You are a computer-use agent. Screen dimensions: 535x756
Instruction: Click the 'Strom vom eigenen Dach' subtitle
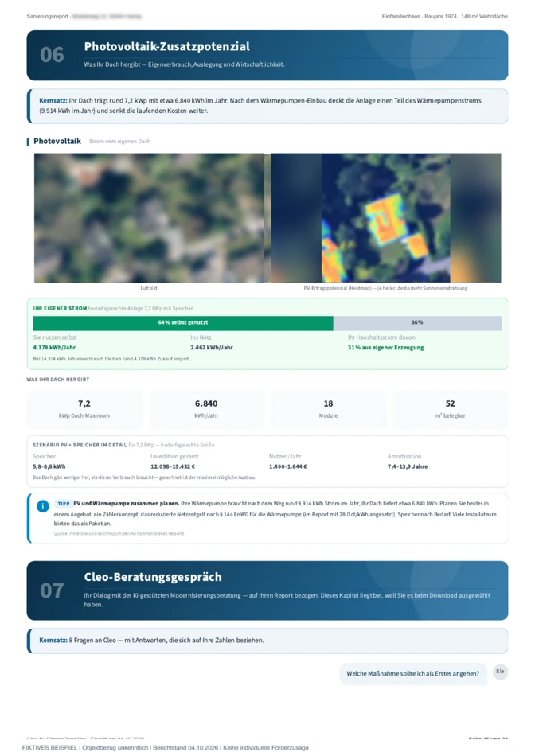click(119, 142)
